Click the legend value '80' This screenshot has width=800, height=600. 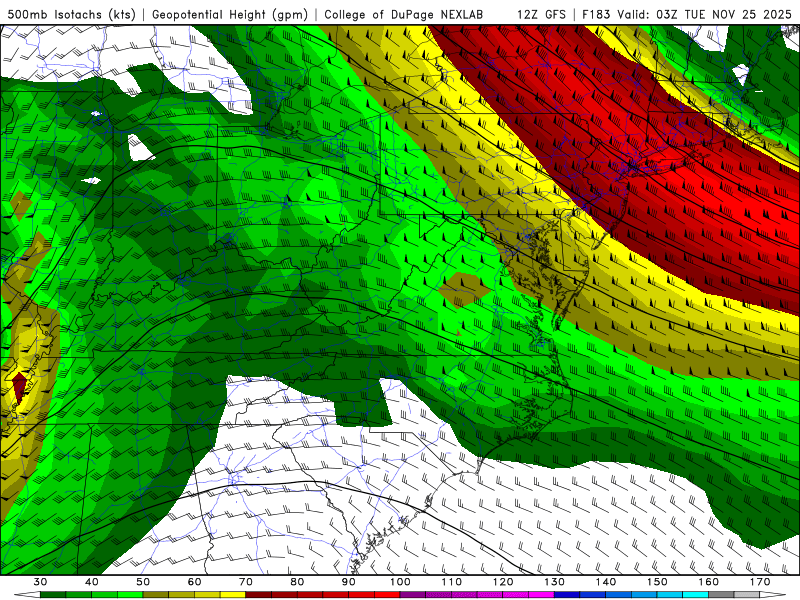click(297, 582)
